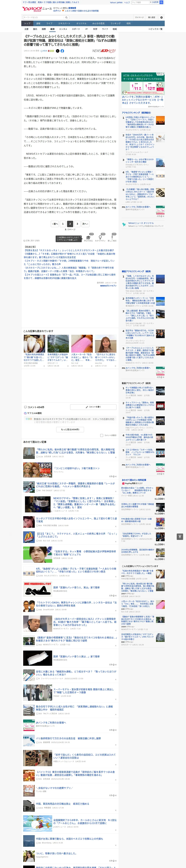
Task: Open thumbnail of 人気メーカーの虹白 article
Action: (x=82, y=344)
